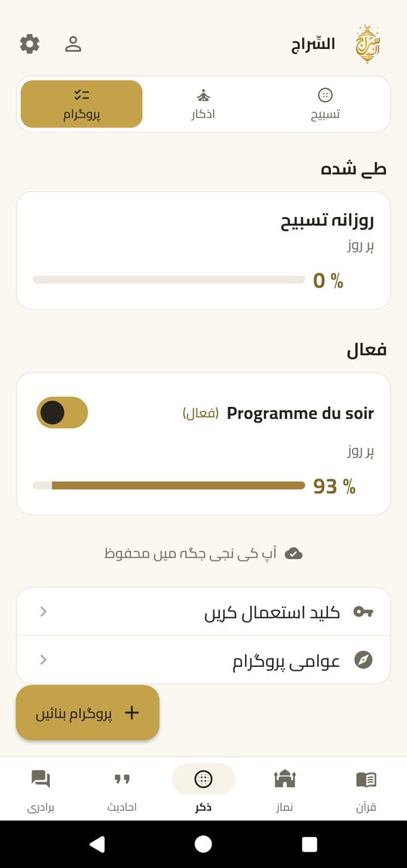Screen dimensions: 407x868
Task: Tap the Android back navigation button
Action: [x=97, y=844]
